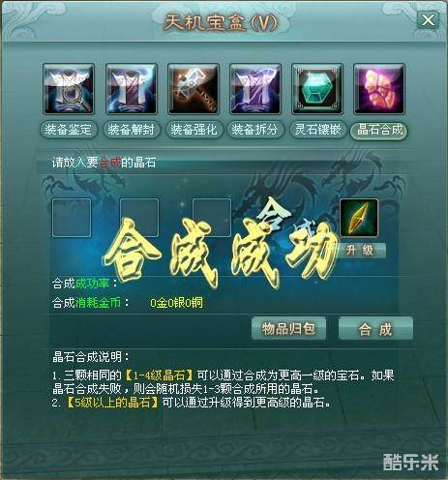
Task: Close the 天机宝盒 window
Action: [x=428, y=20]
